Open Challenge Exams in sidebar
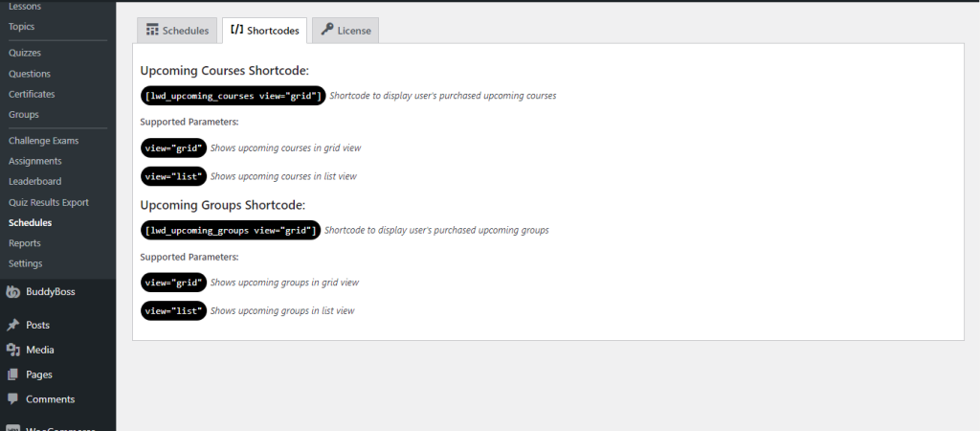980x431 pixels. [x=44, y=141]
